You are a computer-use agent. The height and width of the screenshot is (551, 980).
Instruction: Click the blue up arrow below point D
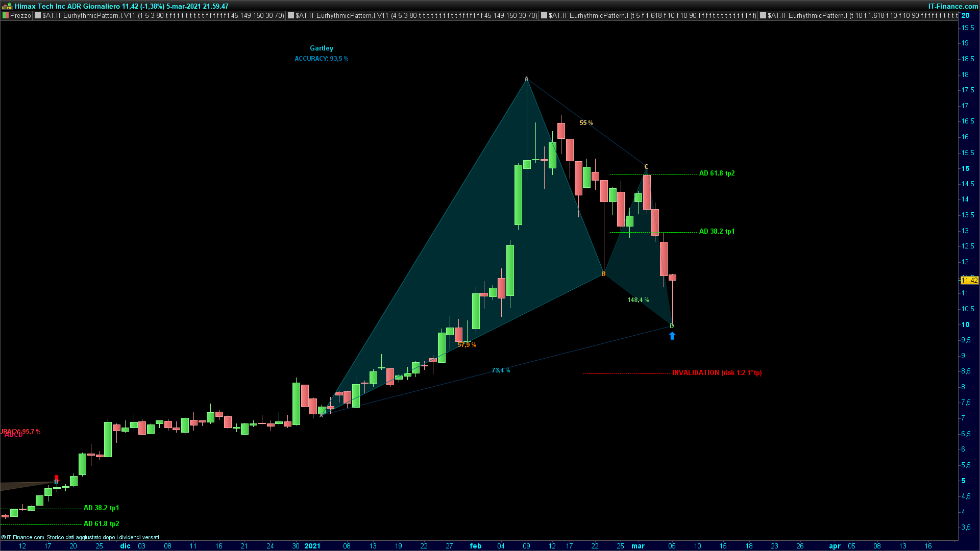pos(672,336)
